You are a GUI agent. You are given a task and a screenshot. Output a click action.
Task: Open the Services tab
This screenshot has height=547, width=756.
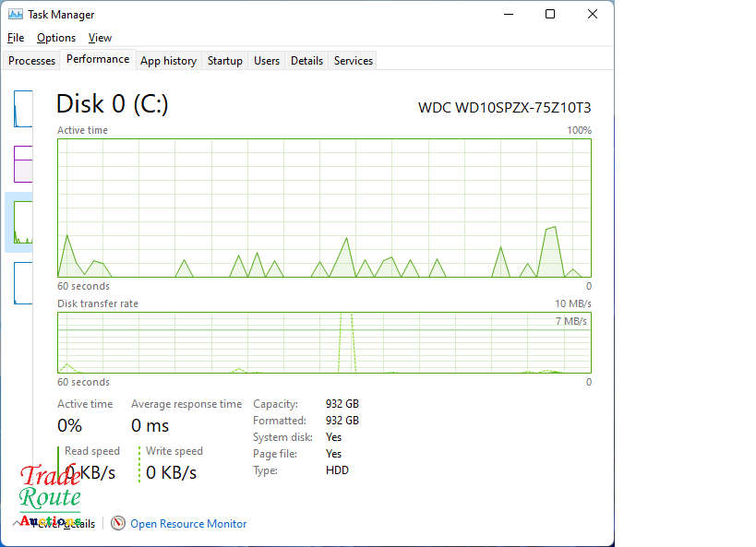click(353, 61)
